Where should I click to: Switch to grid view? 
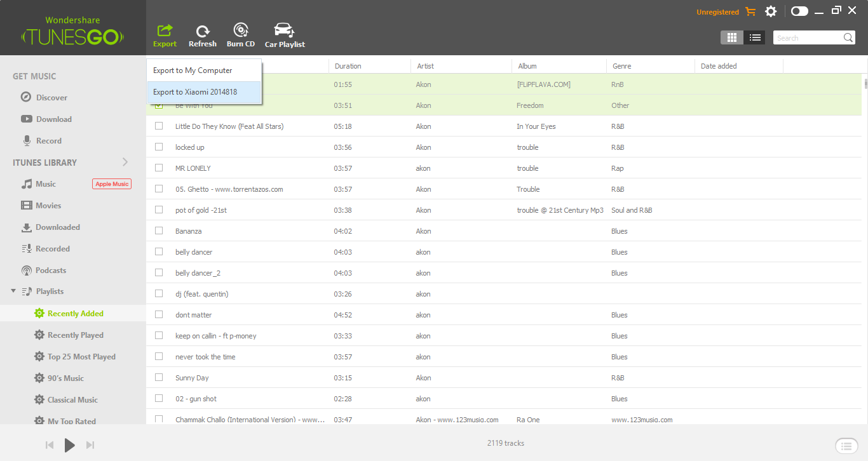coord(732,37)
